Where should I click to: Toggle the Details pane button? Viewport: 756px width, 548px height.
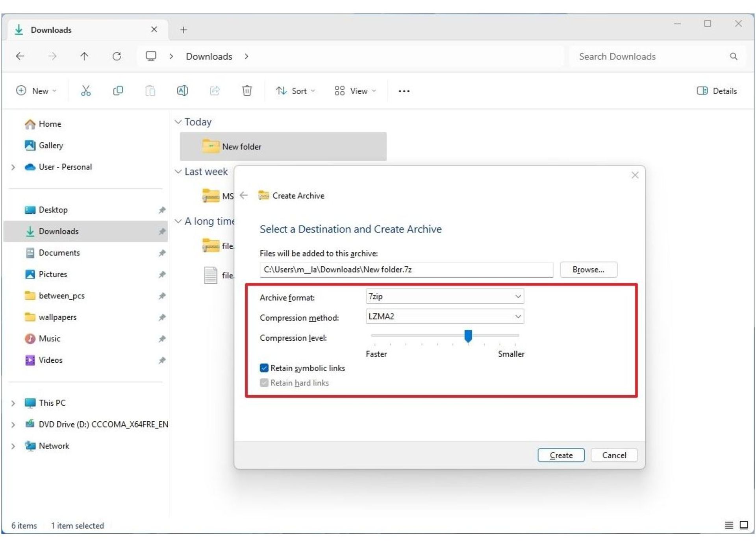[x=717, y=91]
